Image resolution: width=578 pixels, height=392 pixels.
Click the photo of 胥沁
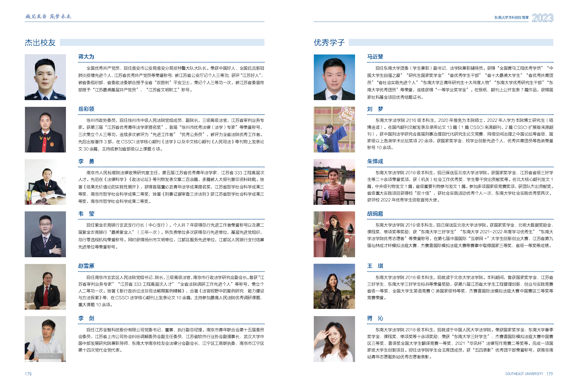tap(334, 339)
